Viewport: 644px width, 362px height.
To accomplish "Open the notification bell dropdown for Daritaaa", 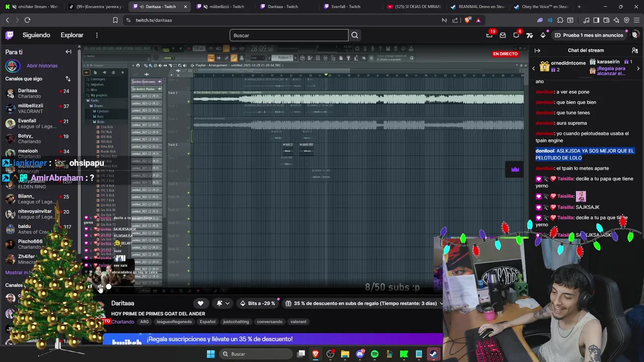I will coord(223,303).
